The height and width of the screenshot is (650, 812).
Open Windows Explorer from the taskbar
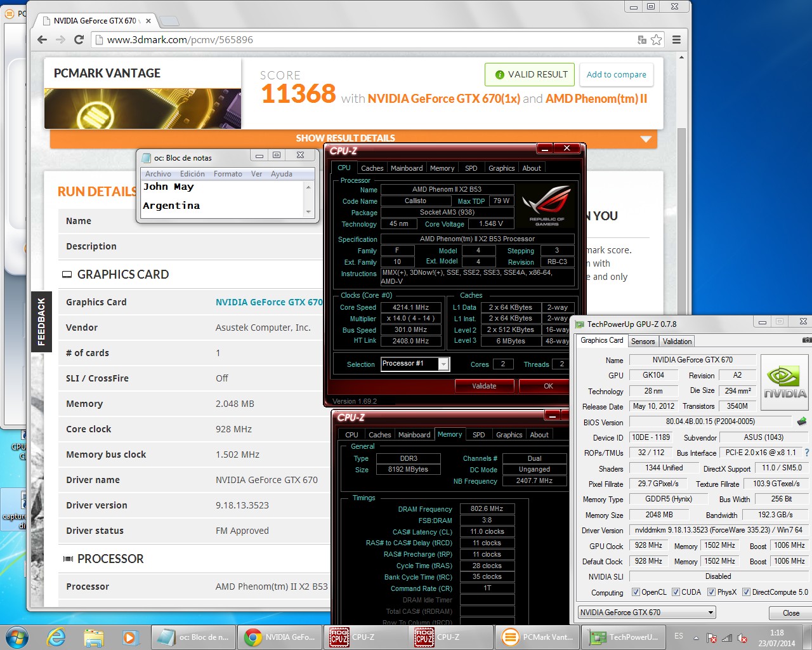(93, 637)
